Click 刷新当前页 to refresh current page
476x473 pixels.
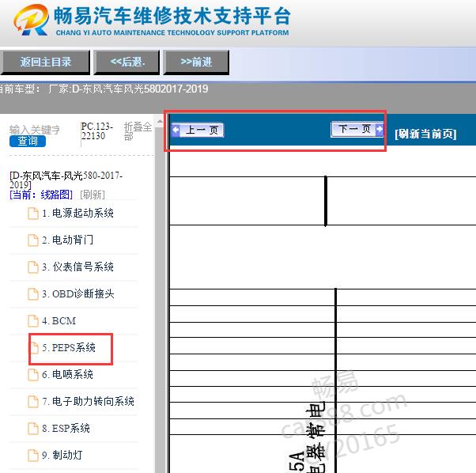tap(425, 134)
